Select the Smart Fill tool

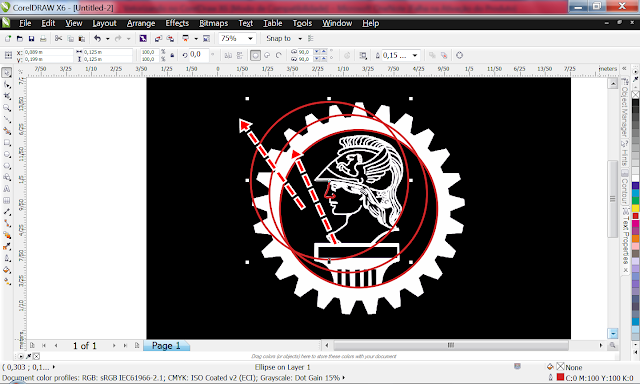(x=7, y=131)
